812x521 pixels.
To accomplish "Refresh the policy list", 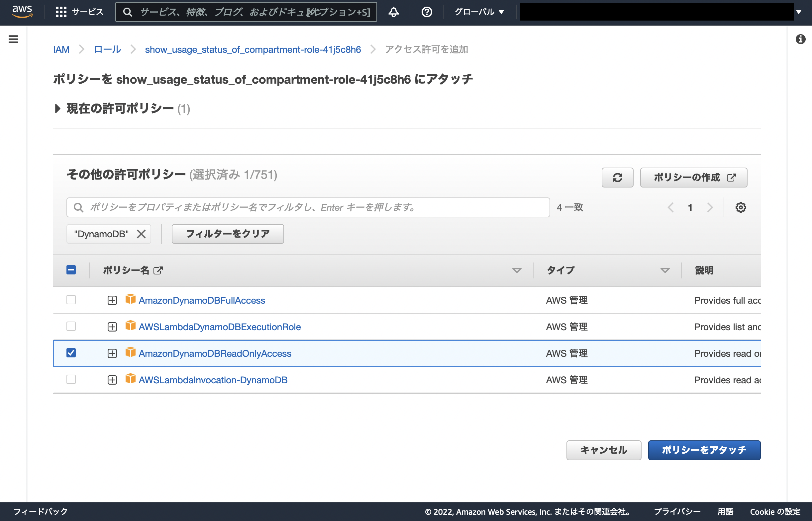I will pyautogui.click(x=617, y=177).
